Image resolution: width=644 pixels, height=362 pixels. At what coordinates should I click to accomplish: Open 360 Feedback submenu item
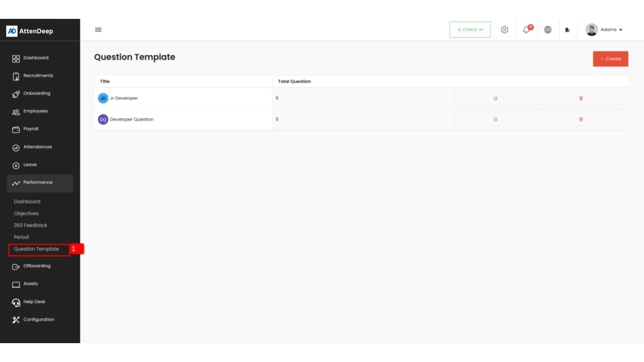point(30,225)
